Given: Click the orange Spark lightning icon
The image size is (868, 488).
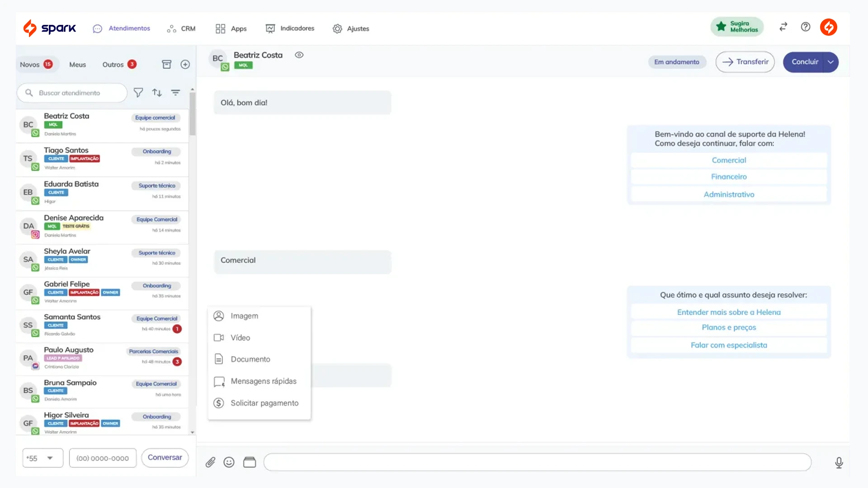Looking at the screenshot, I should click(x=828, y=27).
